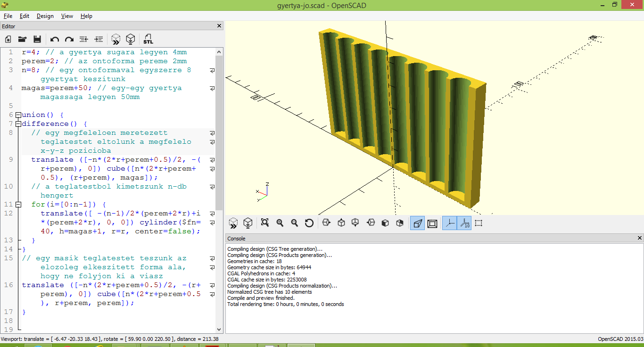Switch to Right view

point(326,223)
